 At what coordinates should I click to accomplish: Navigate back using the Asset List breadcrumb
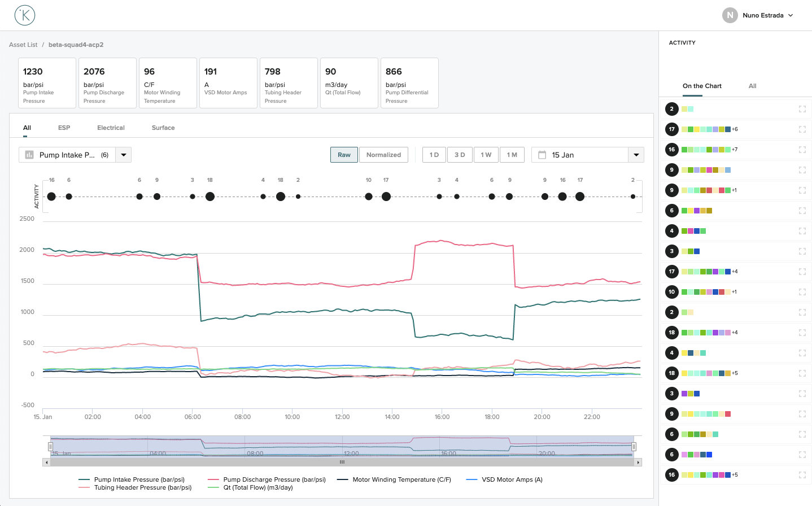23,44
